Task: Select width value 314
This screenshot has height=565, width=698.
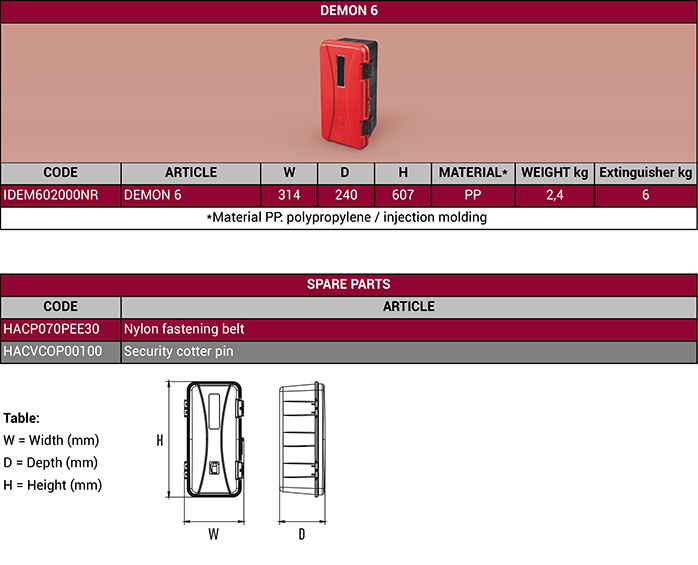Action: coord(289,195)
